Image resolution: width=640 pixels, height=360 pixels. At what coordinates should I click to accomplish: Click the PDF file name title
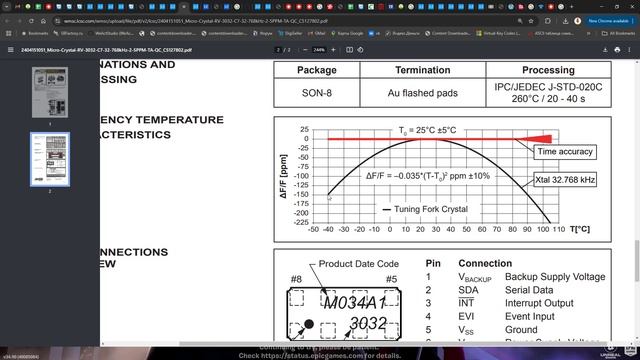(107, 50)
